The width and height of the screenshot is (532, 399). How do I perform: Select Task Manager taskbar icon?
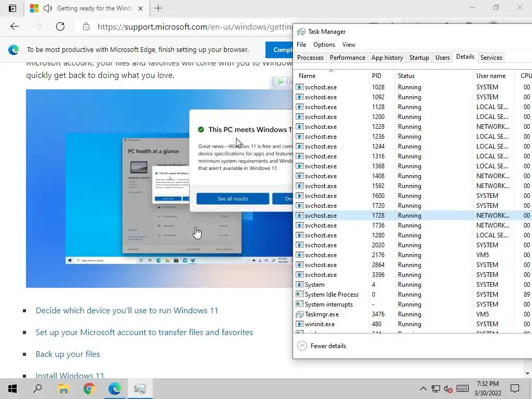pyautogui.click(x=140, y=389)
